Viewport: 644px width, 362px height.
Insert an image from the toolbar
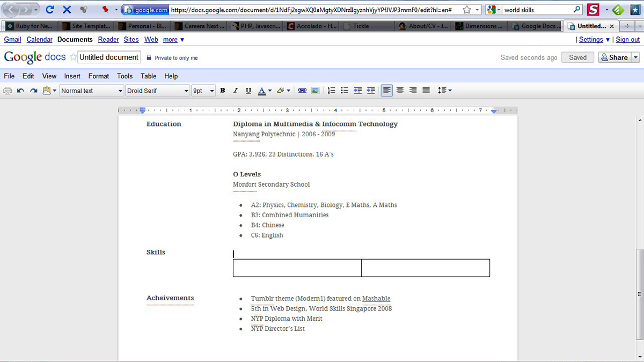click(315, 90)
